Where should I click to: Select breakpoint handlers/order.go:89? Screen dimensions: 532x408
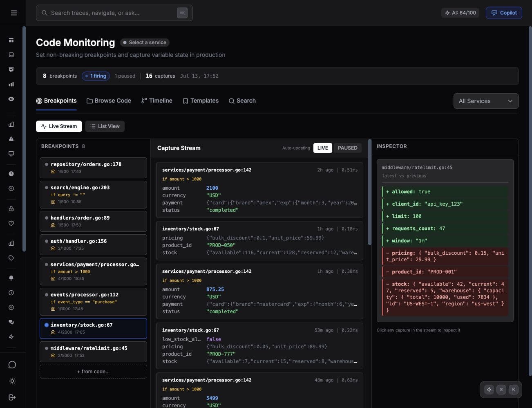click(93, 221)
